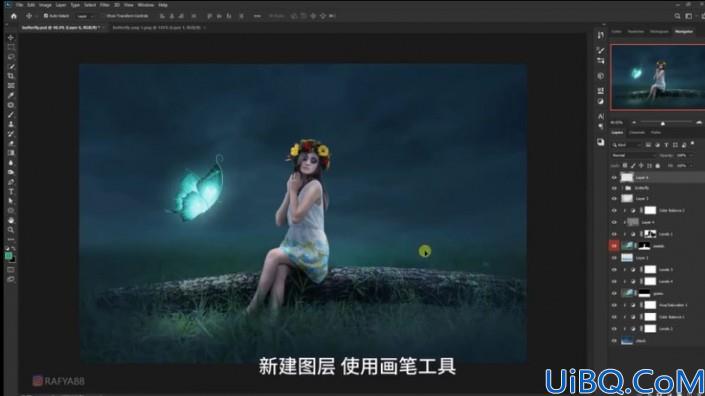Viewport: 705px width, 396px height.
Task: Select the Eyedropper tool
Action: click(11, 95)
